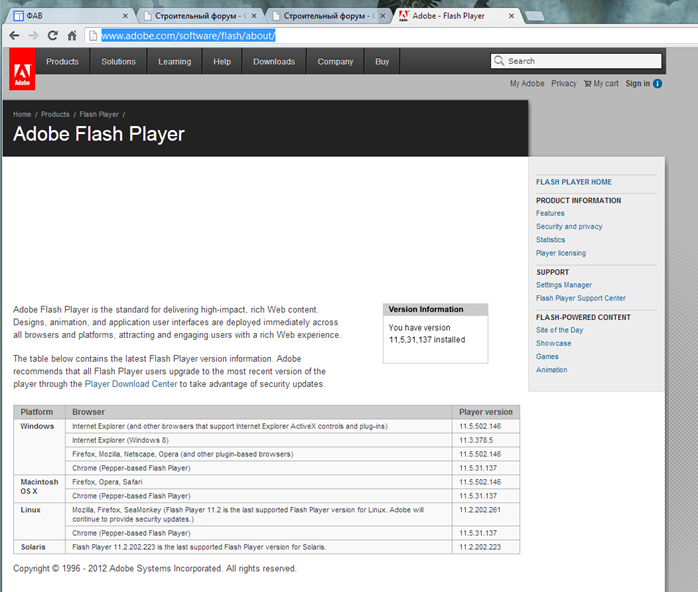Click the address bar URL

pos(188,36)
